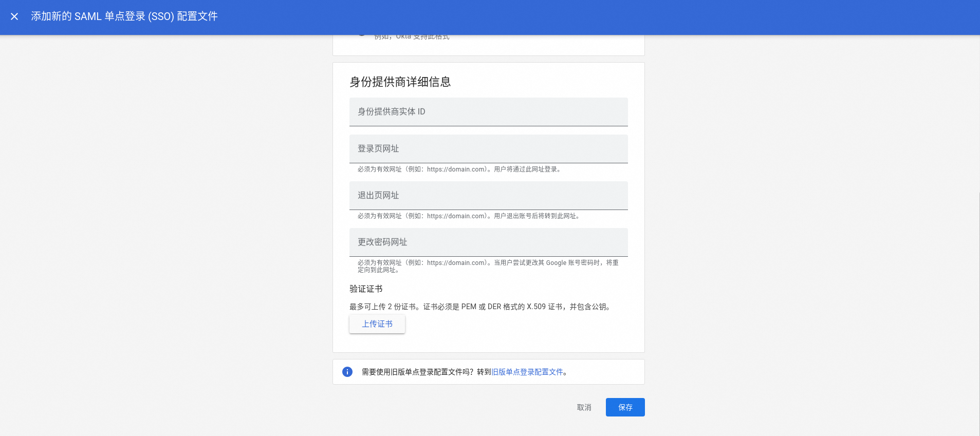
Task: Click the 更改密码网址 input field
Action: tap(489, 242)
